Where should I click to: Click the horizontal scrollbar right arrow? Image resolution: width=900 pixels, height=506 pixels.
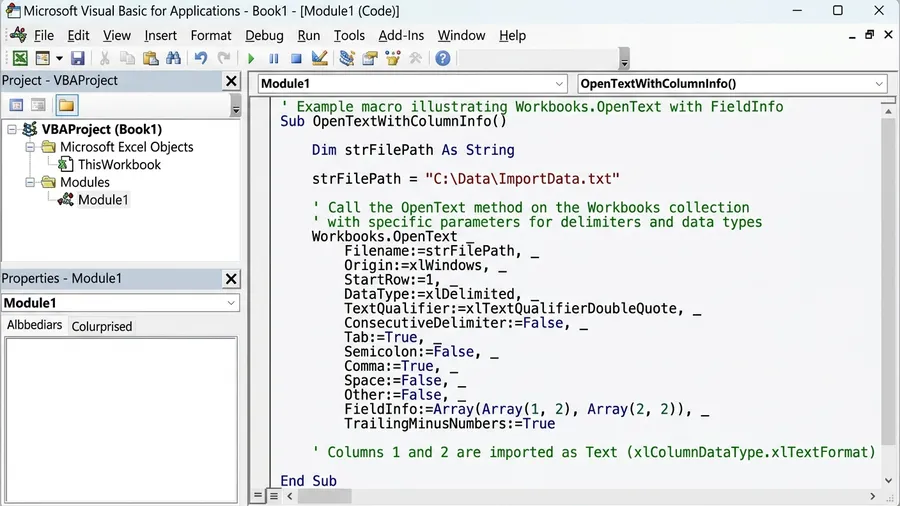(x=872, y=496)
